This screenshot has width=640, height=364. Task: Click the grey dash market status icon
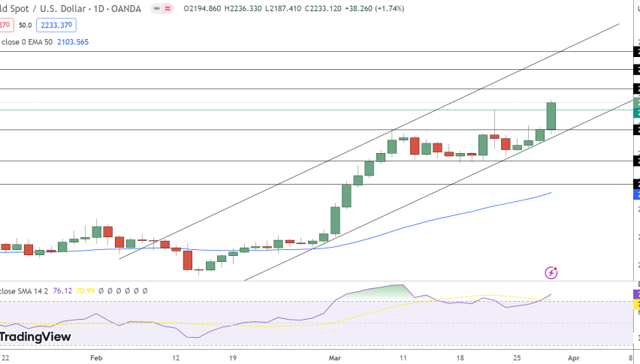click(x=156, y=9)
